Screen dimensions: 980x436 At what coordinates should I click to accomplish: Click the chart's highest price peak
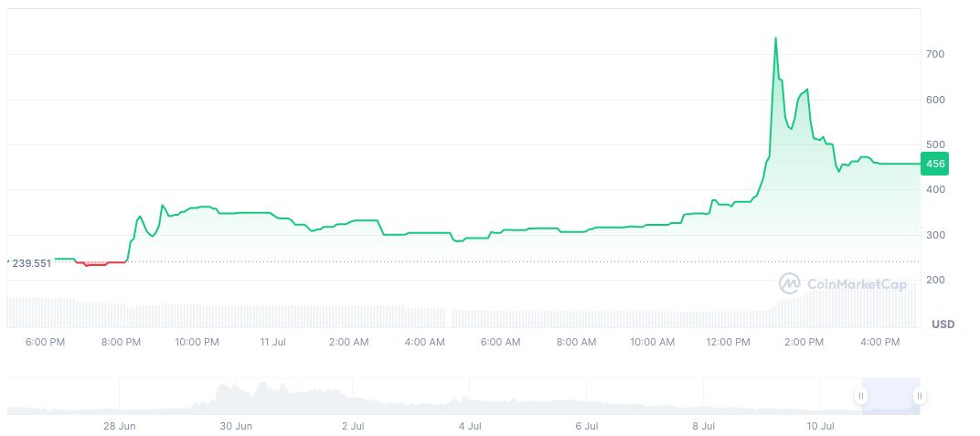(x=775, y=38)
